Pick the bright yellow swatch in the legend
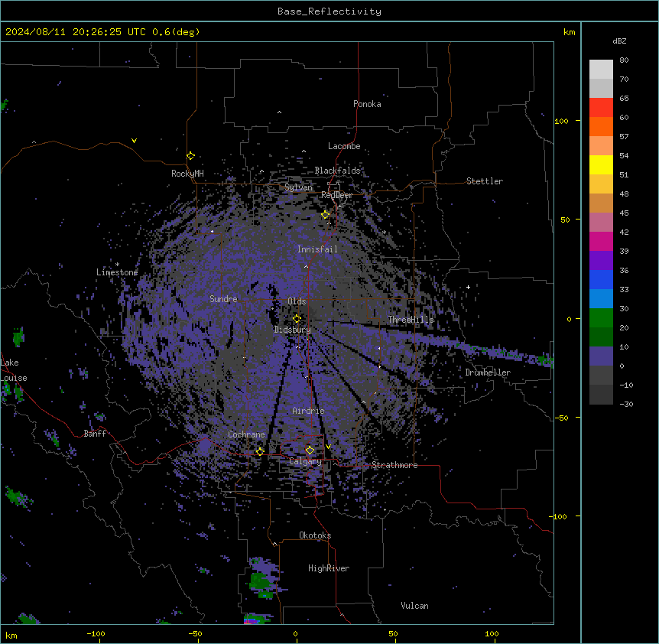 pos(601,164)
